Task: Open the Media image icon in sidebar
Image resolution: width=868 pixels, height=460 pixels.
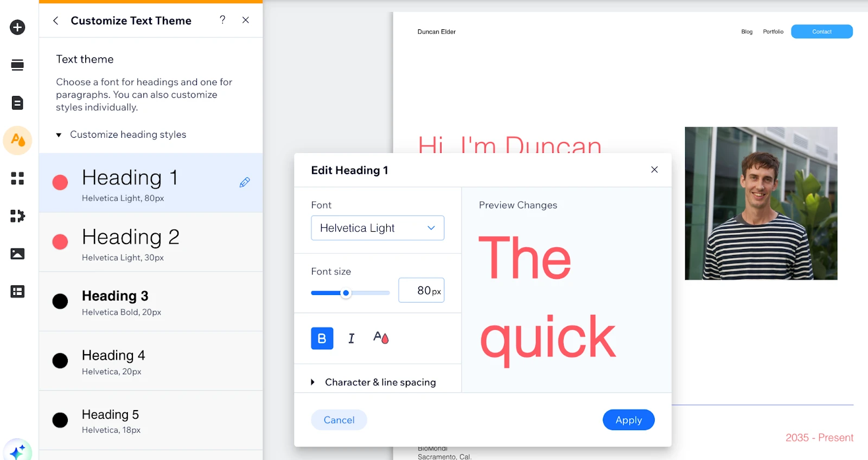Action: (x=17, y=254)
